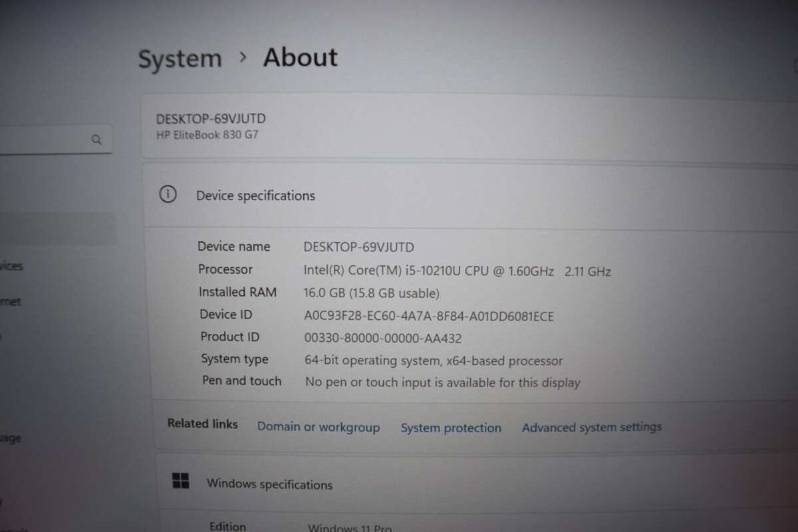Select the Device ID value starting A0C93F28
Screen dimensions: 798x532
pyautogui.click(x=429, y=316)
